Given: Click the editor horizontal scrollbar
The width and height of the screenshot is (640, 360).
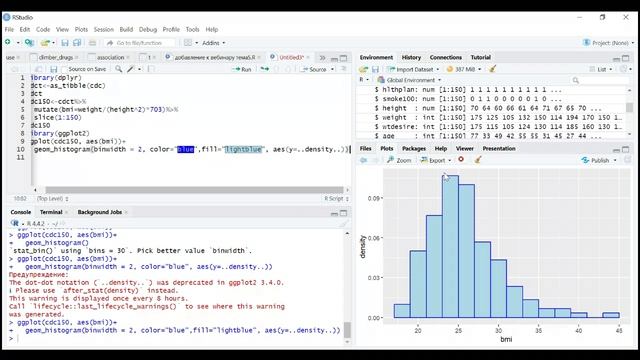Looking at the screenshot, I should point(195,190).
